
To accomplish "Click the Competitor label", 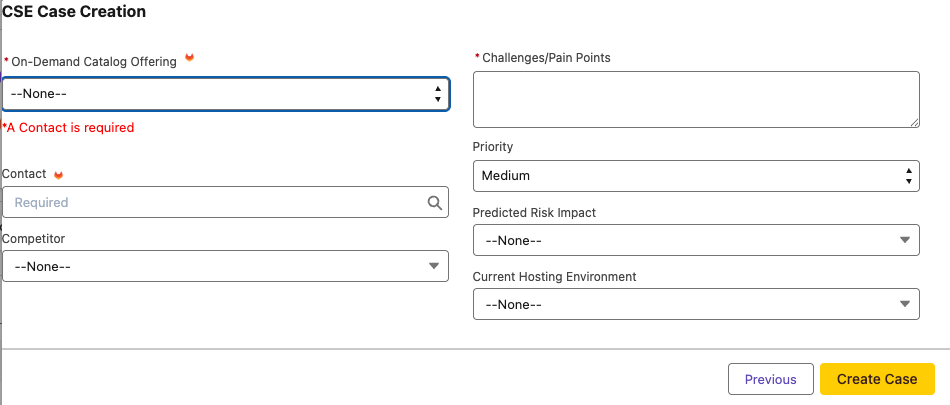I will coord(34,238).
